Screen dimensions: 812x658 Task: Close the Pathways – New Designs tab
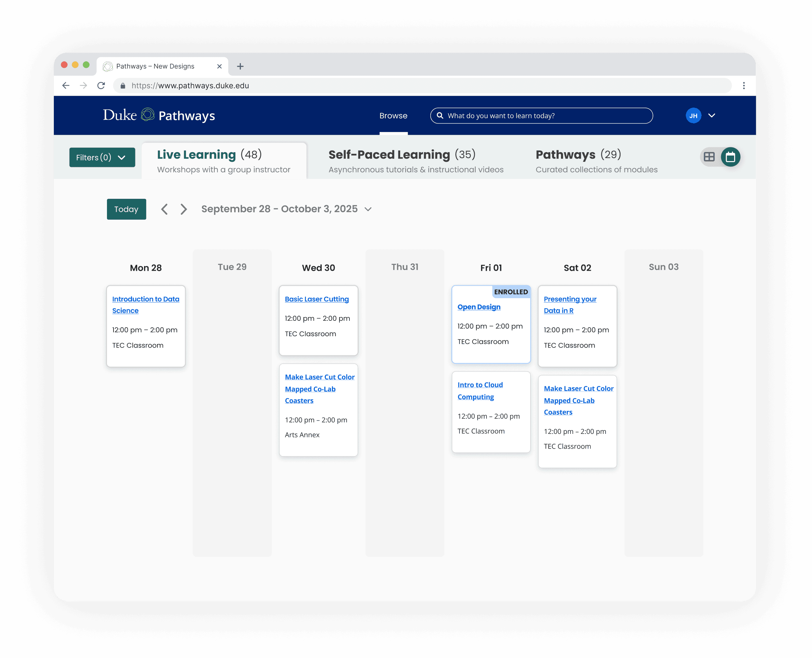click(219, 66)
